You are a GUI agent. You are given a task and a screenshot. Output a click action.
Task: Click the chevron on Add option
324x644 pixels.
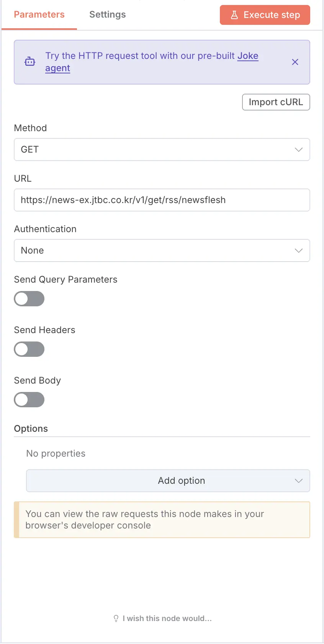(299, 481)
